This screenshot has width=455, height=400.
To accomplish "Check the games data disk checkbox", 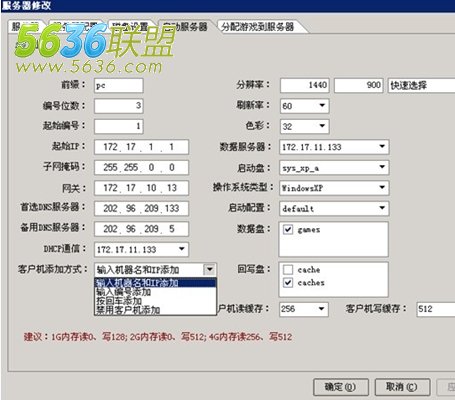I will (288, 229).
